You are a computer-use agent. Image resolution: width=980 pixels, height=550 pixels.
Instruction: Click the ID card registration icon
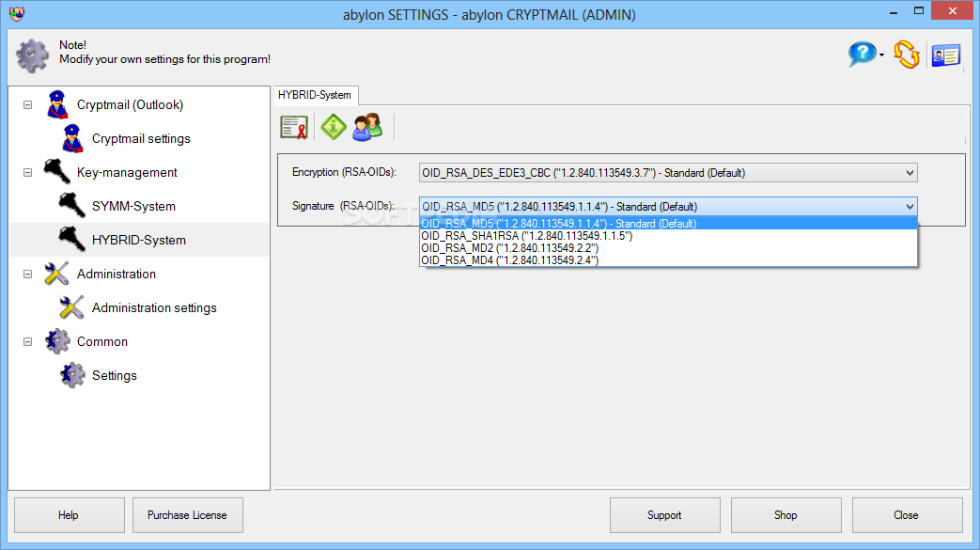(945, 55)
